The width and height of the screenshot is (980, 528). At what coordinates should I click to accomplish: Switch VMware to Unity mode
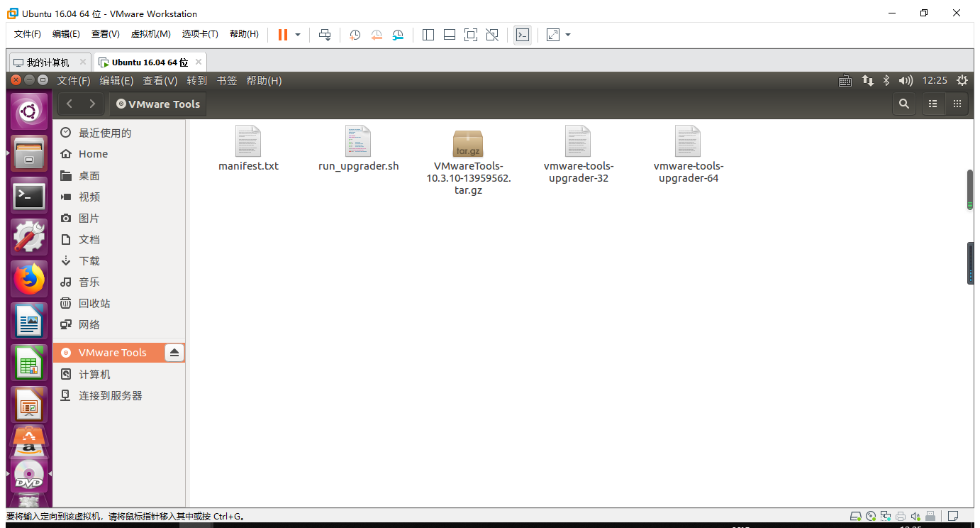pos(492,35)
